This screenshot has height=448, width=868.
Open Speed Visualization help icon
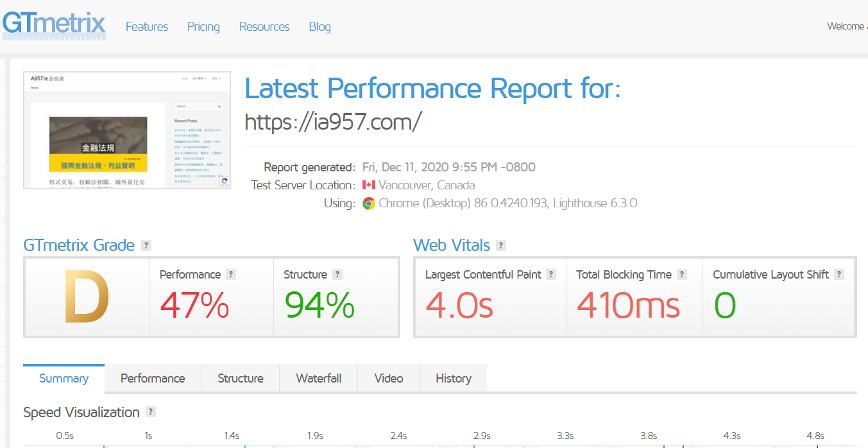point(150,412)
